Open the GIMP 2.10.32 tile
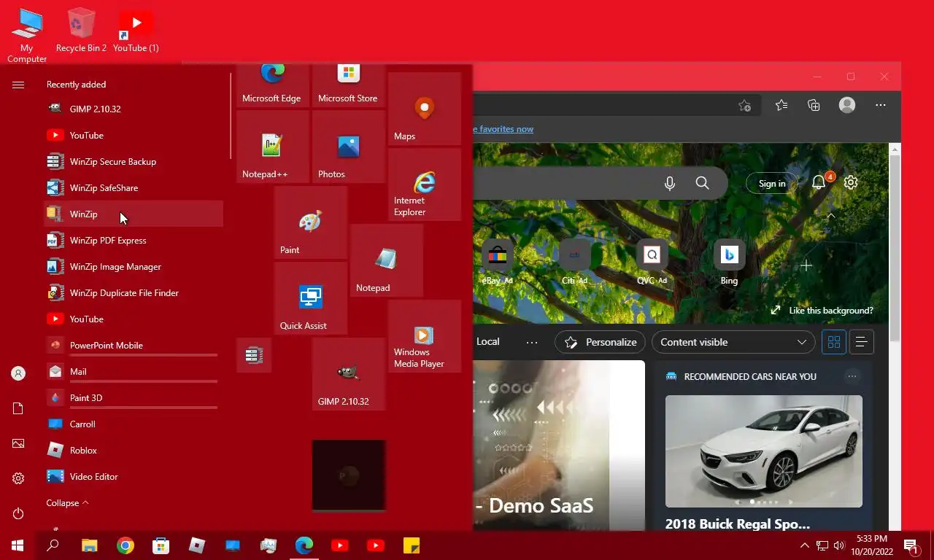 tap(349, 374)
